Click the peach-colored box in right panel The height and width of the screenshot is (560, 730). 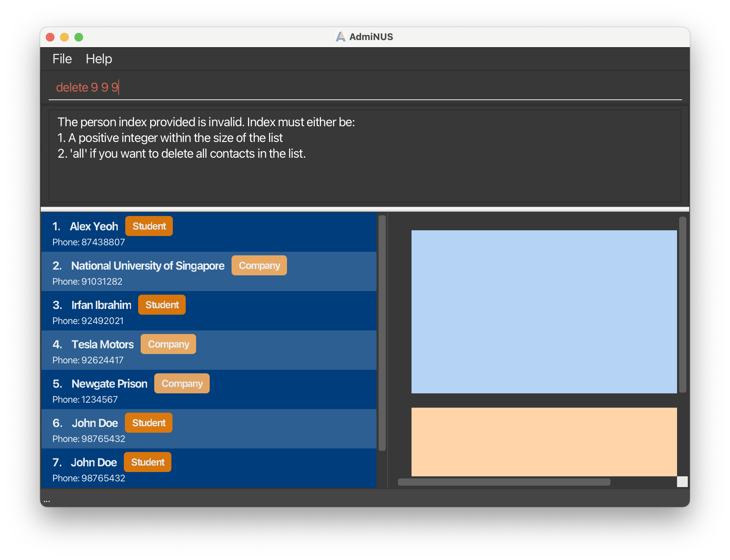[x=544, y=442]
